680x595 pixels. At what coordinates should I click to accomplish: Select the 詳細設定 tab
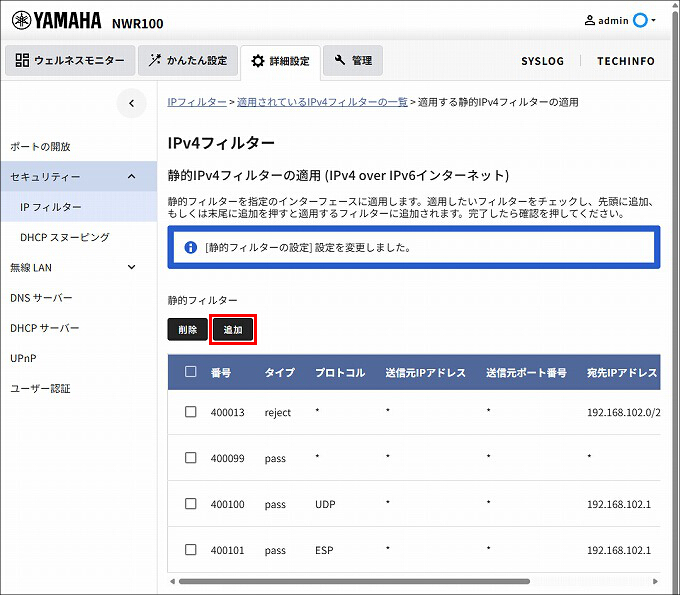(281, 62)
